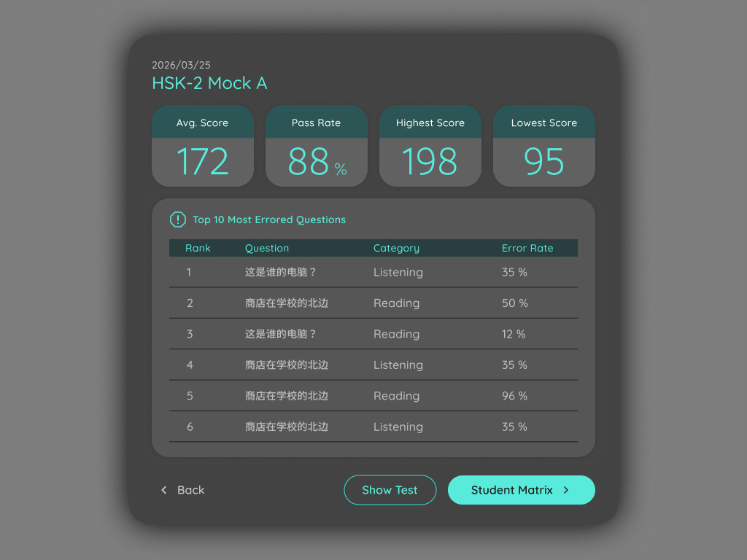Select the rank 2 question 商店在学校的北边
Viewport: 747px width, 560px height.
[286, 303]
